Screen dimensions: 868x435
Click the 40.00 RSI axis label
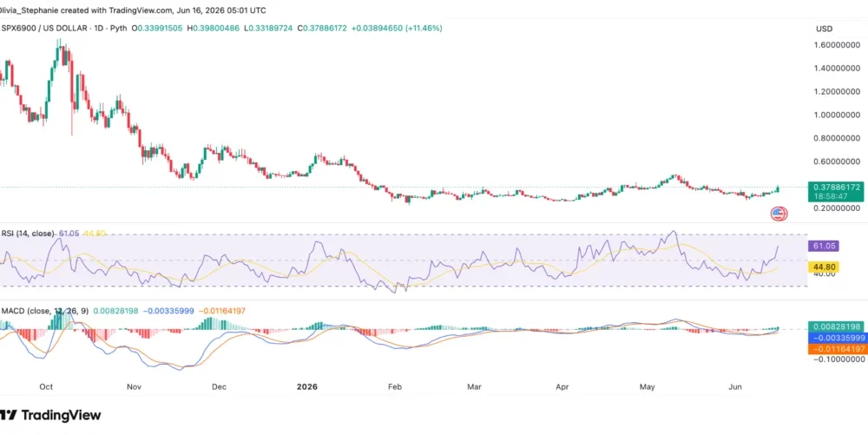click(x=824, y=274)
